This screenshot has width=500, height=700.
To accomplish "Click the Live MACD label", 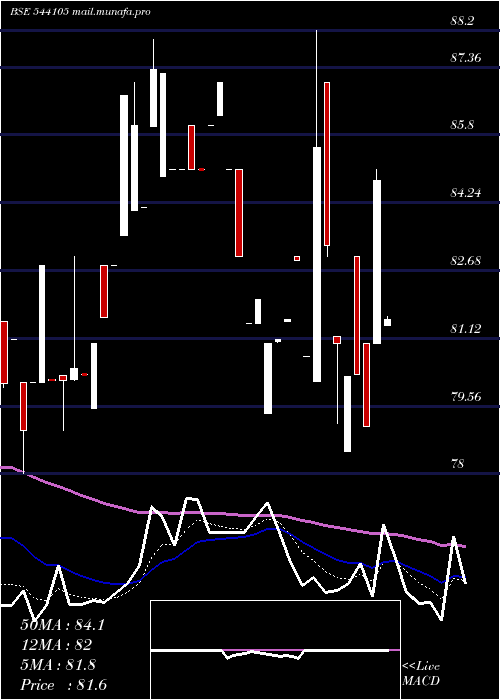I will (421, 673).
